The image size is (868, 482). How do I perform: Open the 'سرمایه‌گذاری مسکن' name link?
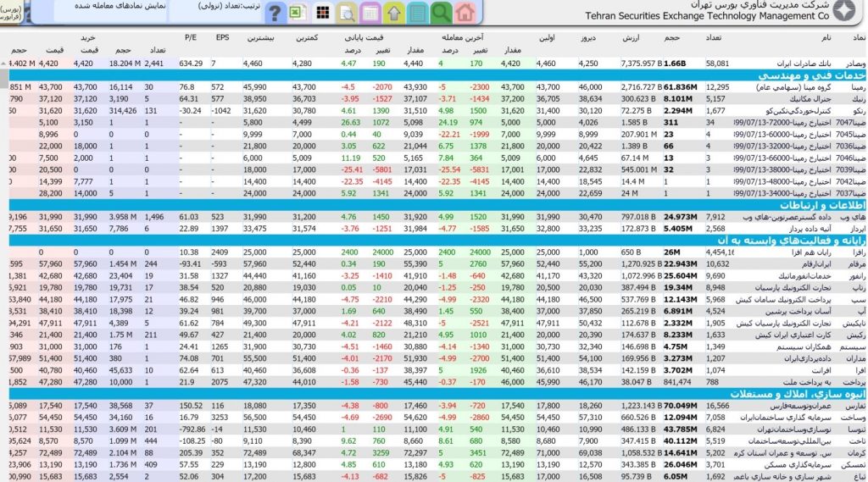click(801, 465)
